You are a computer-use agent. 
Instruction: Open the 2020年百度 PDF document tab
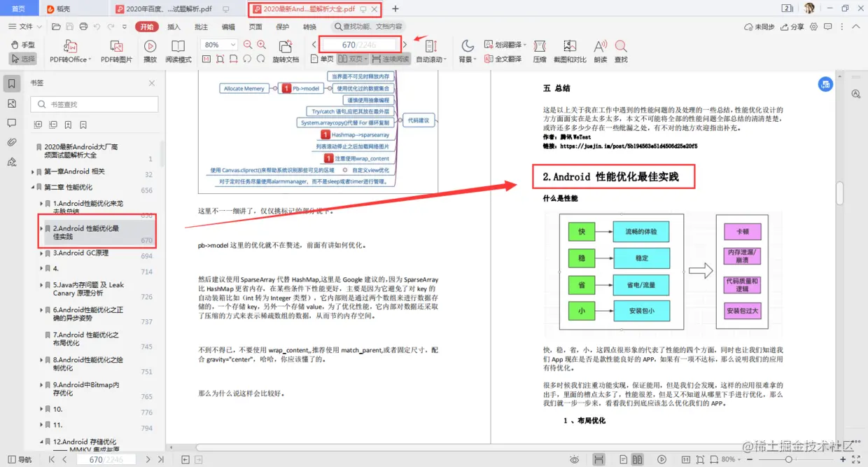(x=175, y=9)
